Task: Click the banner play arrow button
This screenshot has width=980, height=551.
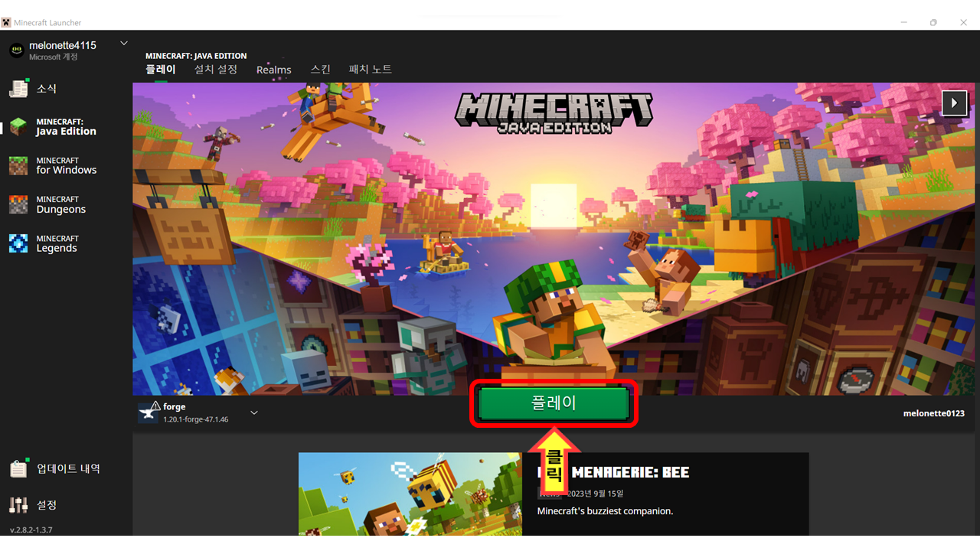Action: point(954,102)
